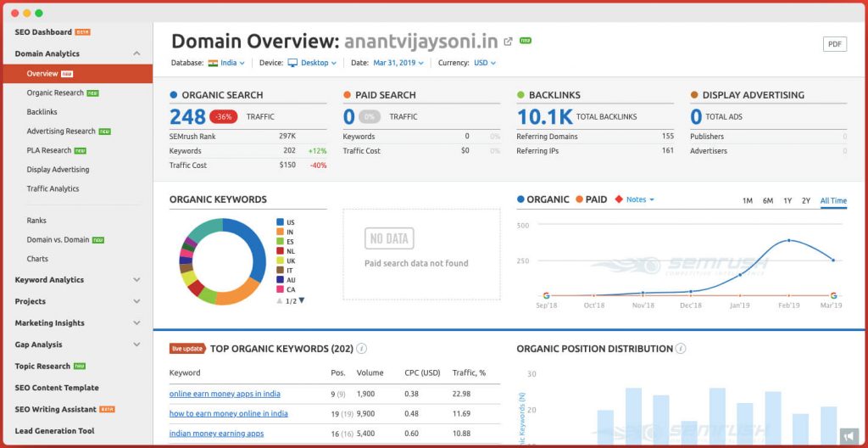868x448 pixels.
Task: Collapse the Domain Analytics section
Action: 136,53
